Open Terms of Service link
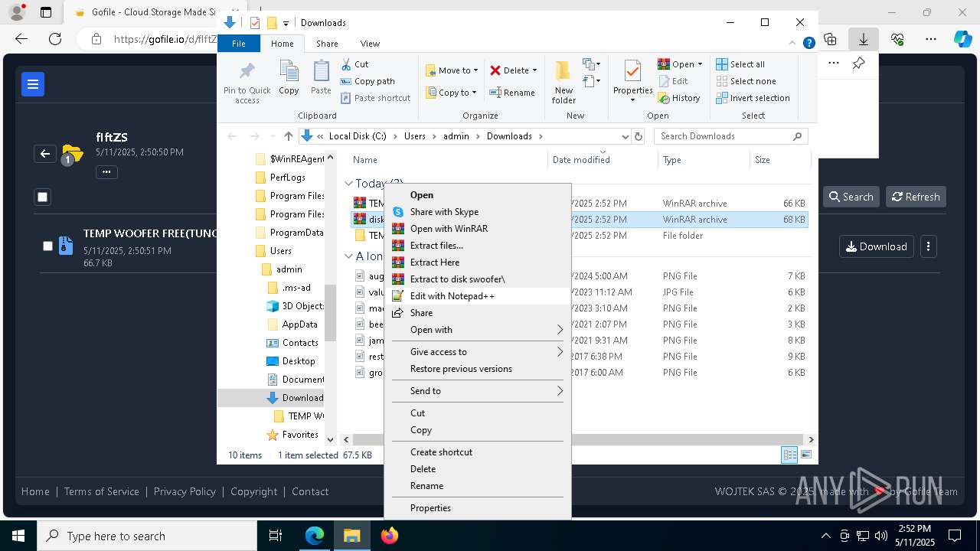The width and height of the screenshot is (980, 551). 102,491
